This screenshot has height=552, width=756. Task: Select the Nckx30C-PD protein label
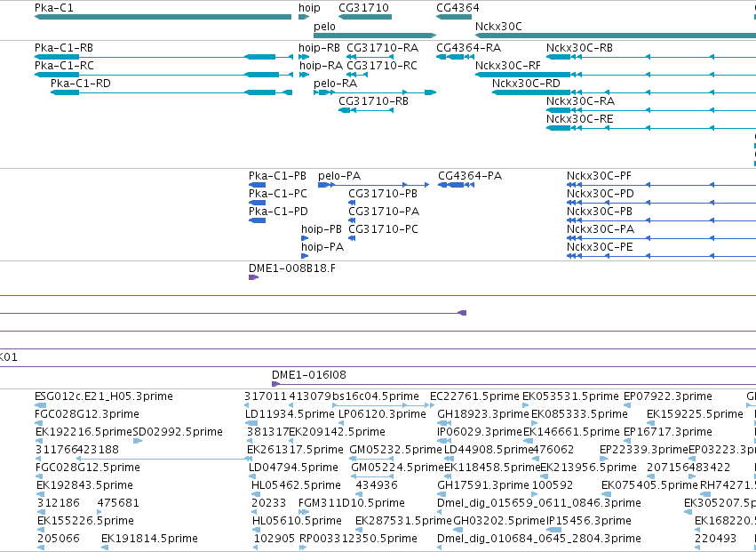(x=601, y=194)
